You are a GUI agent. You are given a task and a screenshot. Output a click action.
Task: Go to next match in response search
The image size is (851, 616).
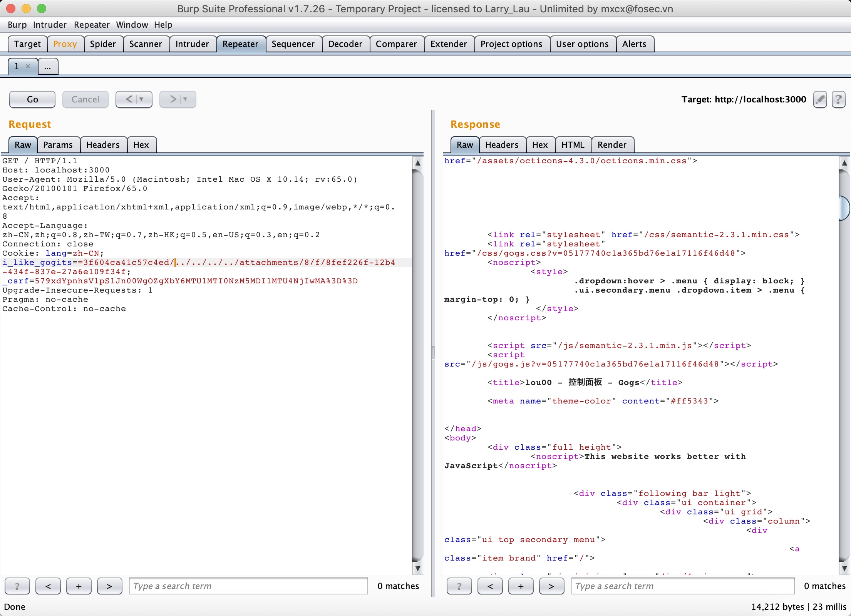pyautogui.click(x=551, y=586)
